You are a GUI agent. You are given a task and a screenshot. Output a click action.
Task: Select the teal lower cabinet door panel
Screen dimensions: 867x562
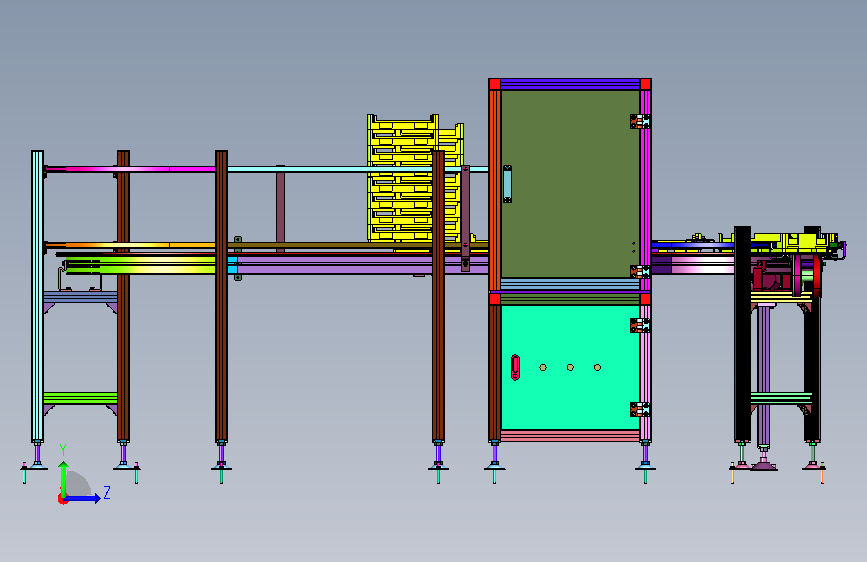(x=570, y=367)
